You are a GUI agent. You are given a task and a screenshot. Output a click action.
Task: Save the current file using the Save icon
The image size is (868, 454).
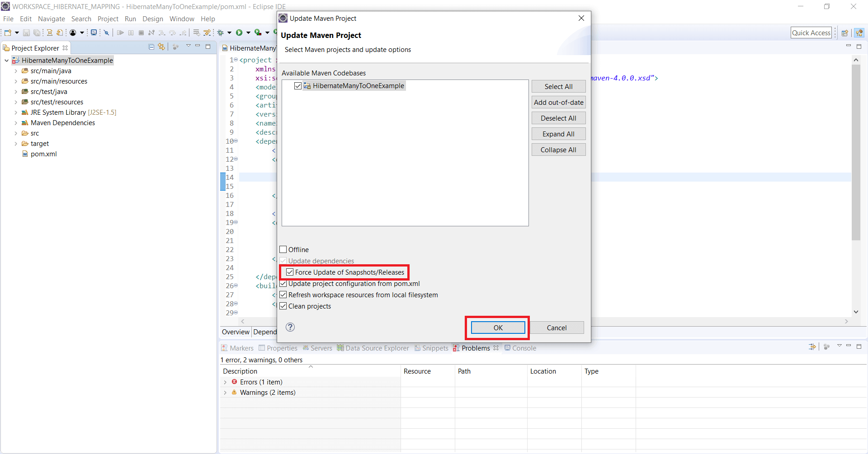tap(26, 33)
